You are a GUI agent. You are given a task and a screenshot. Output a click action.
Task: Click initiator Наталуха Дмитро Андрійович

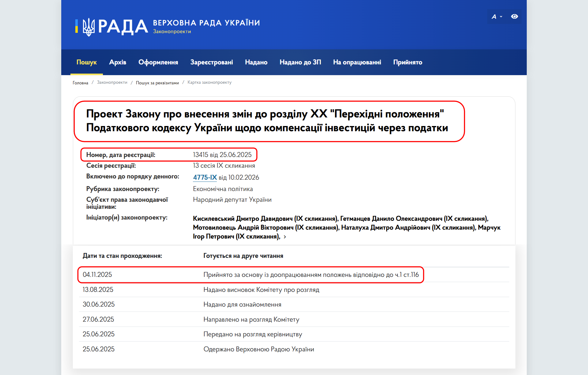click(x=386, y=228)
